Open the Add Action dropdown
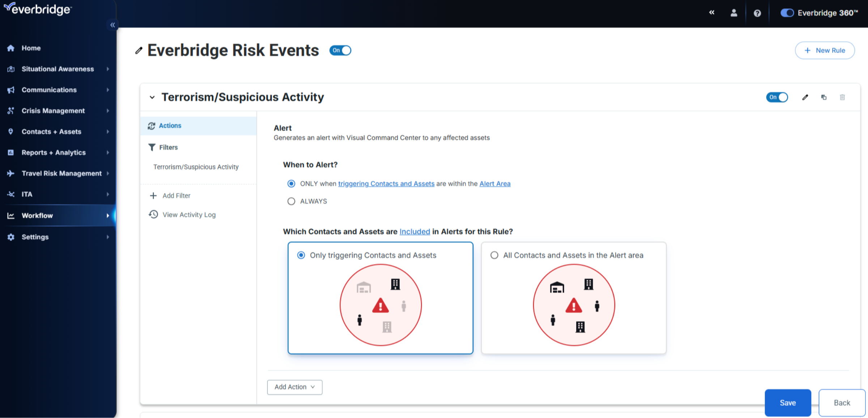The image size is (868, 418). click(x=294, y=387)
